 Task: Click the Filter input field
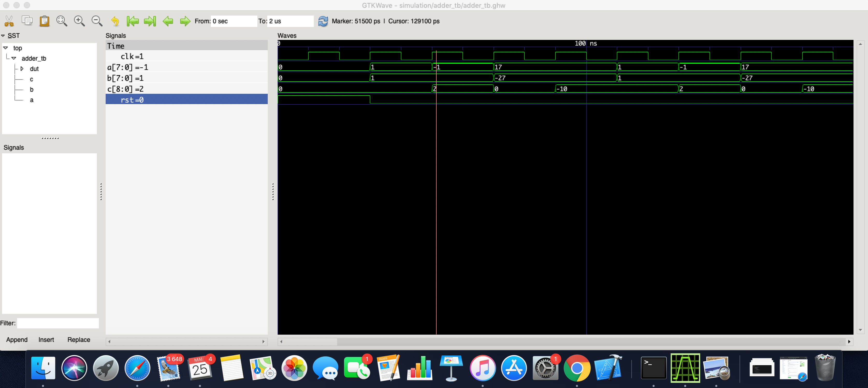tap(58, 323)
